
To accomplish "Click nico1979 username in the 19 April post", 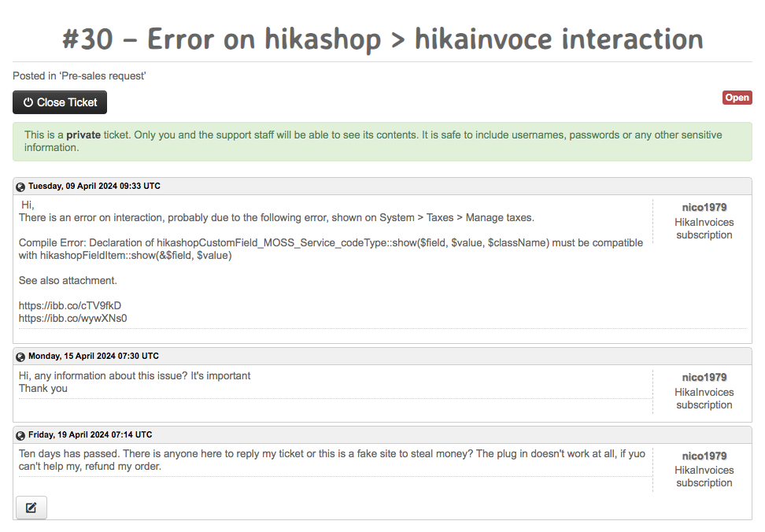I will pyautogui.click(x=704, y=456).
